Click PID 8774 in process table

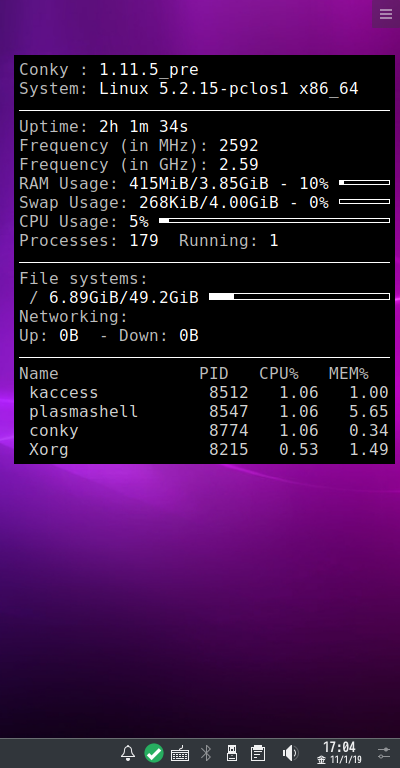[229, 431]
